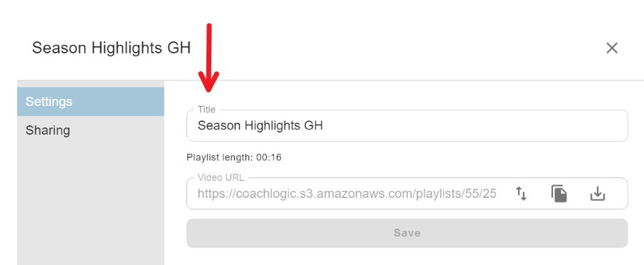Click the red arrow annotation
Screen dimensions: 644x265
point(208,58)
